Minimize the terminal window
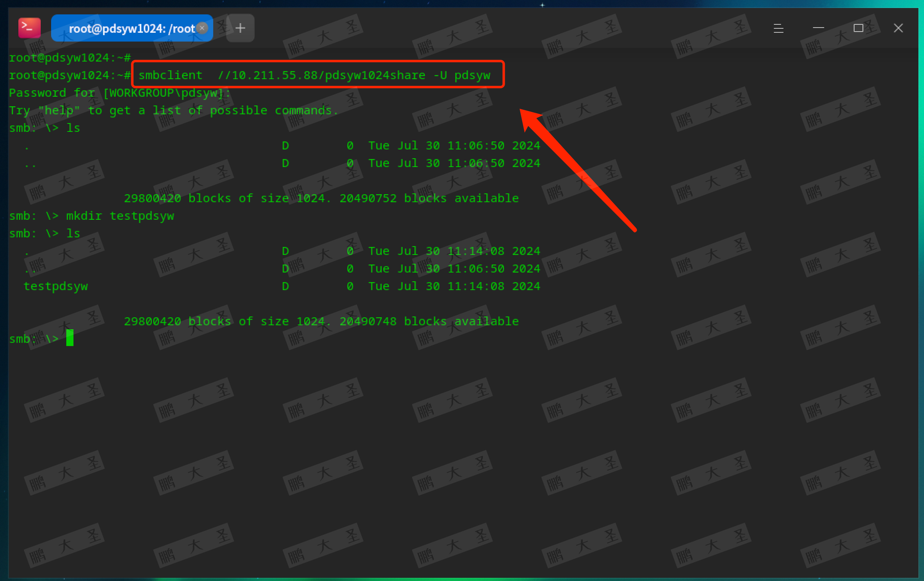 [x=818, y=28]
